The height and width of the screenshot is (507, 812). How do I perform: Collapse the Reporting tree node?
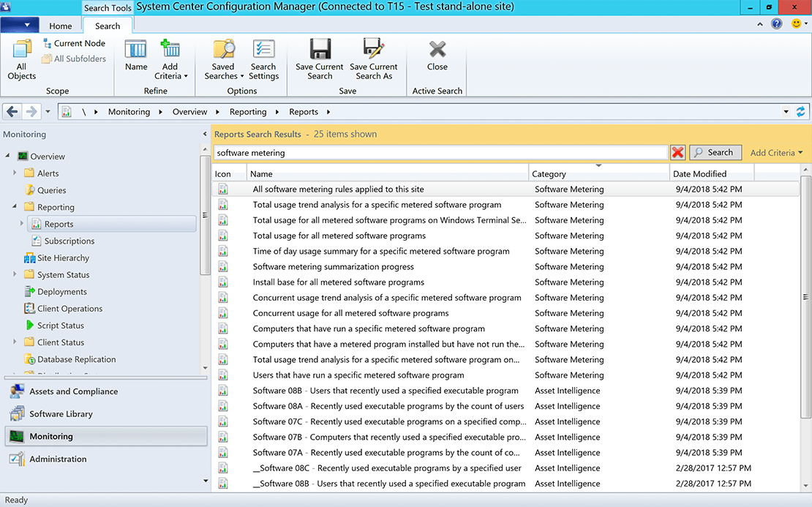pyautogui.click(x=15, y=207)
